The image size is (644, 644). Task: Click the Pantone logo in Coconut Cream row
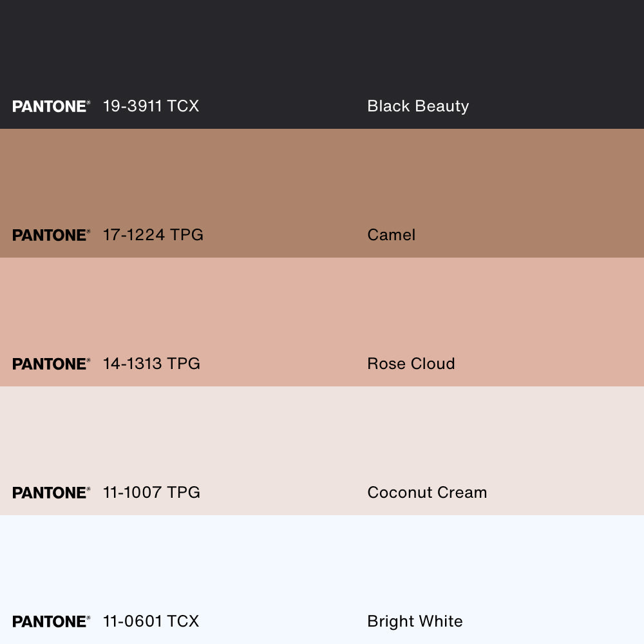tap(51, 493)
